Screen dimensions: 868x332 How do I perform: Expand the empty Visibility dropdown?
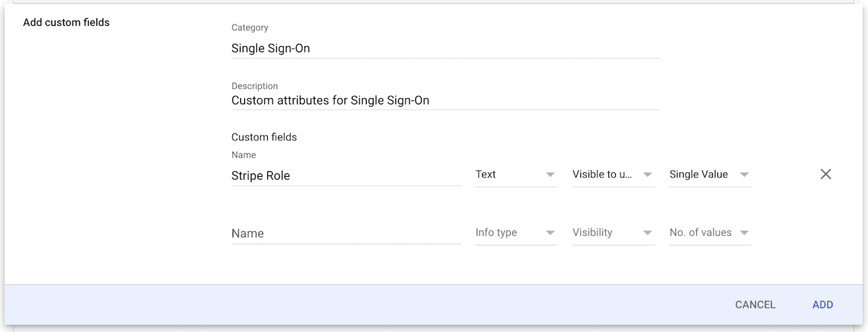pos(613,233)
